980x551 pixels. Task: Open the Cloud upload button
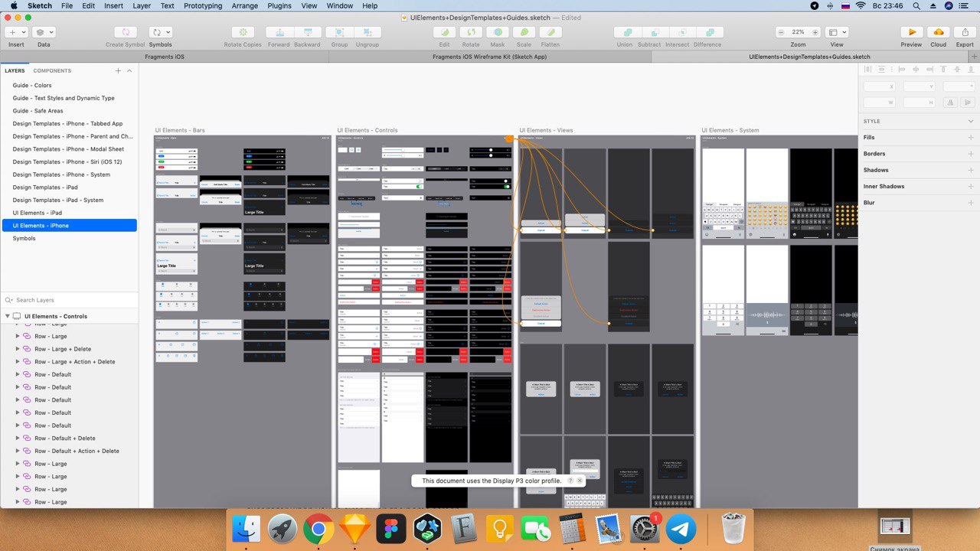(939, 32)
